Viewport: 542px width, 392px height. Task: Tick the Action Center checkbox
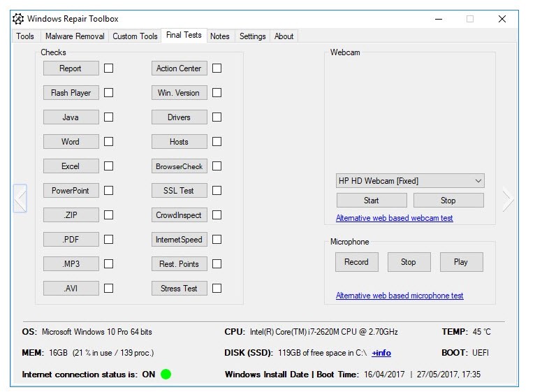click(217, 68)
